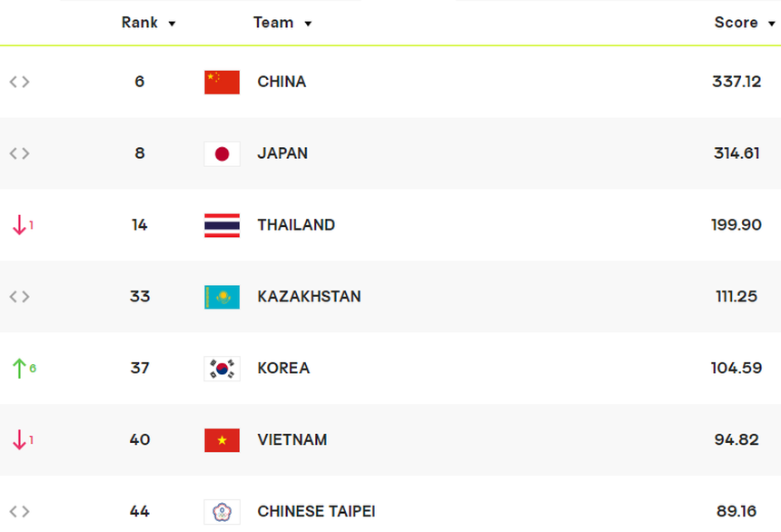Click Vietnam's red down-arrow rank change icon
Viewport: 781px width, 532px height.
(19, 440)
